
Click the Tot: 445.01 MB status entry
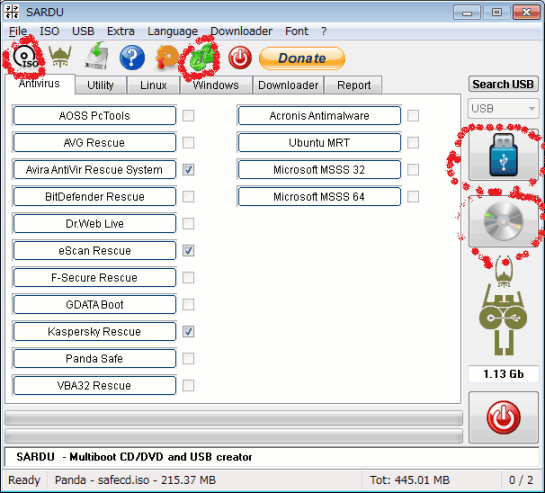(409, 480)
